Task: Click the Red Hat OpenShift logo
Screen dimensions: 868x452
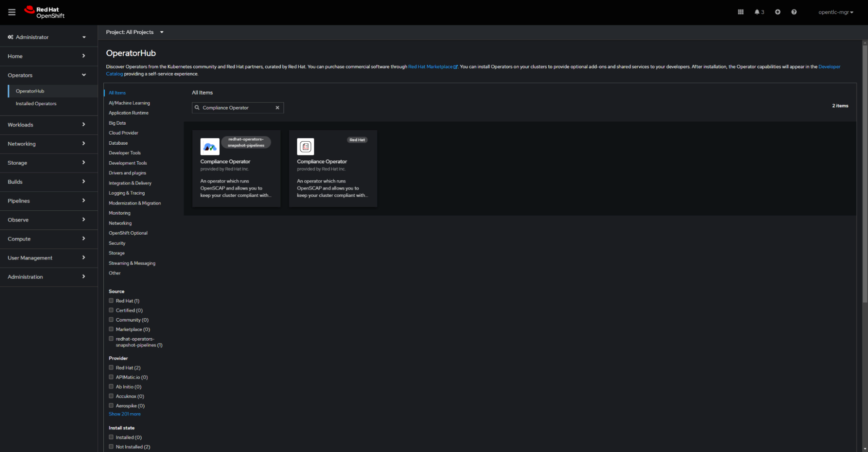Action: coord(44,12)
